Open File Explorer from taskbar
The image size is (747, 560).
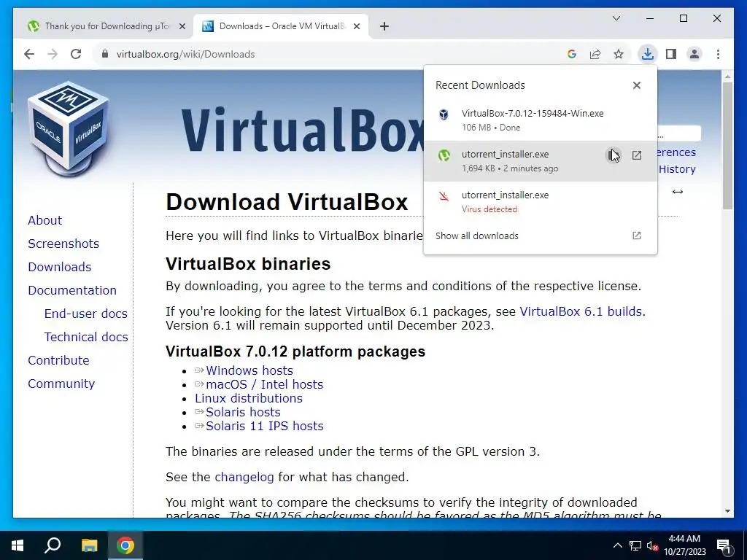pos(89,545)
